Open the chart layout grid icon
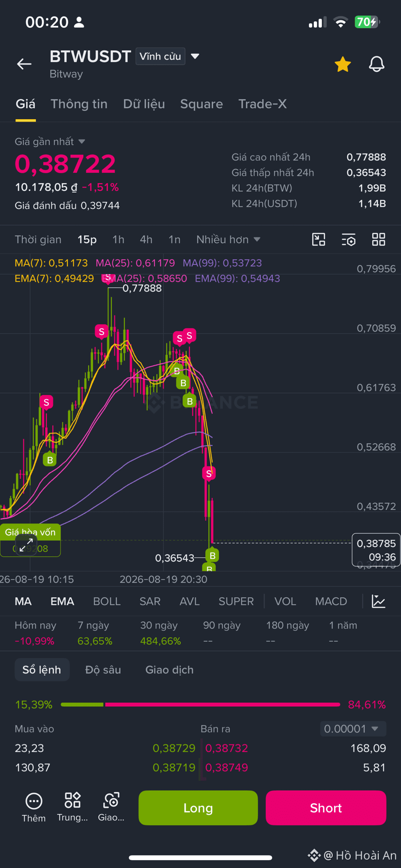The width and height of the screenshot is (401, 868). pyautogui.click(x=379, y=239)
